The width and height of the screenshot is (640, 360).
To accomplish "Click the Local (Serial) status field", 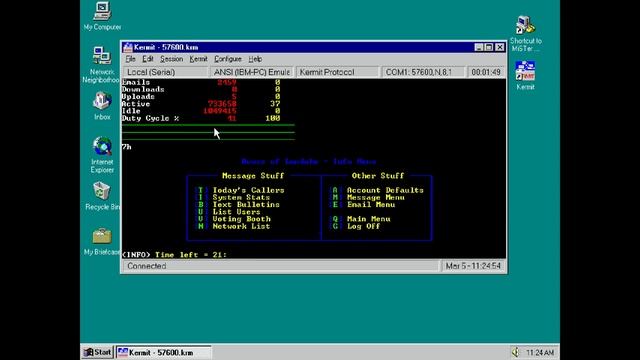I will coord(166,72).
